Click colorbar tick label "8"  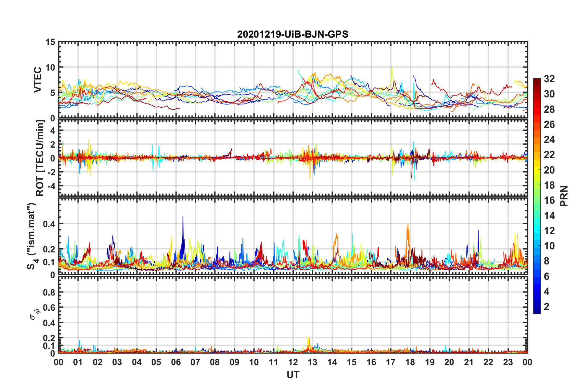click(x=547, y=261)
